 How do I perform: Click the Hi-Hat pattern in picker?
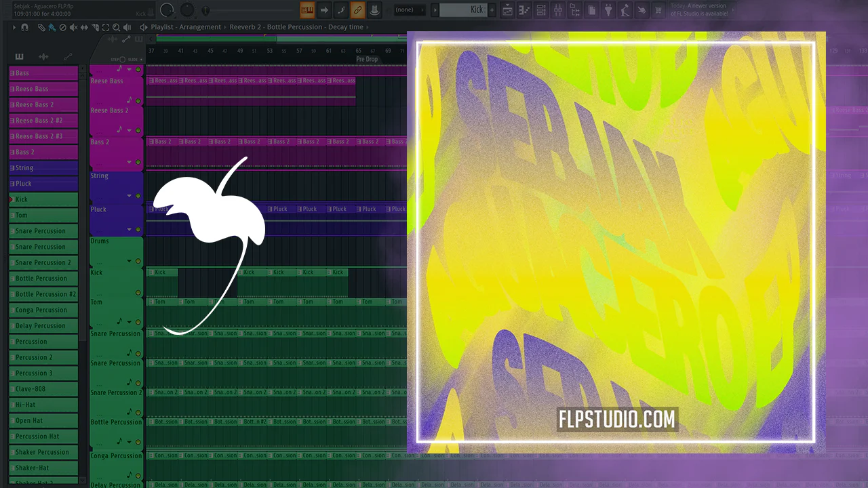(43, 405)
